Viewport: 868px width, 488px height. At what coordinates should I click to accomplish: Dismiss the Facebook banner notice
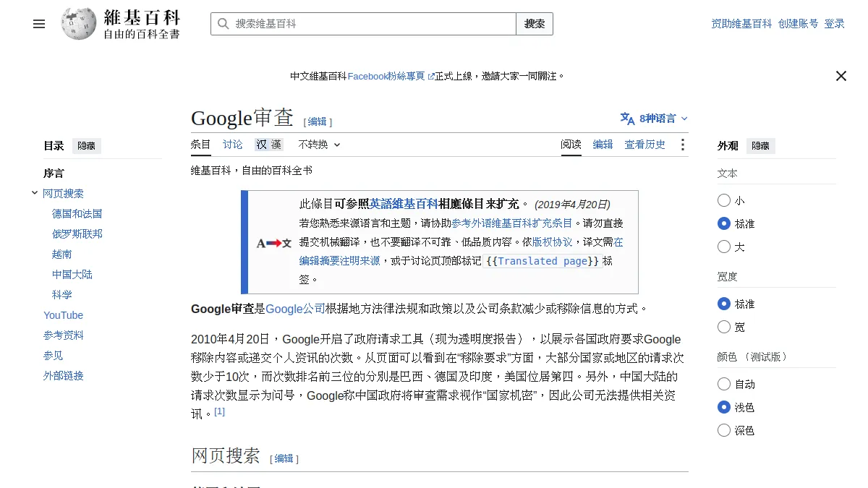tap(841, 76)
